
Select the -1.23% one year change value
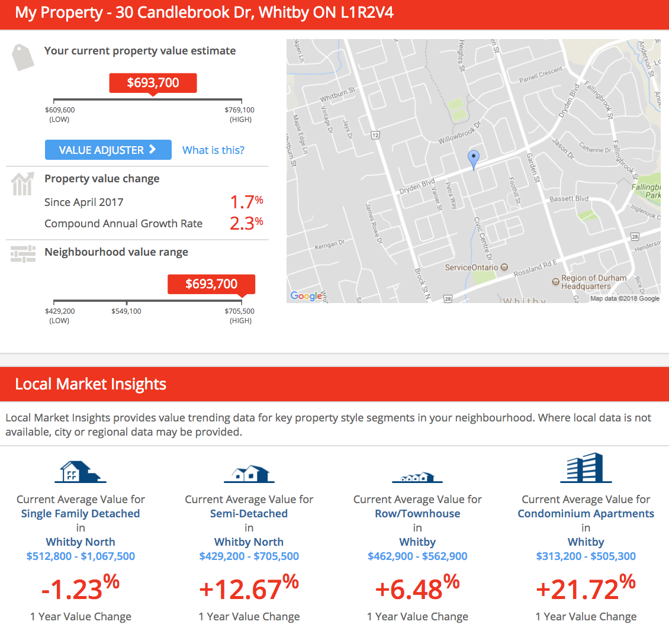coord(81,588)
